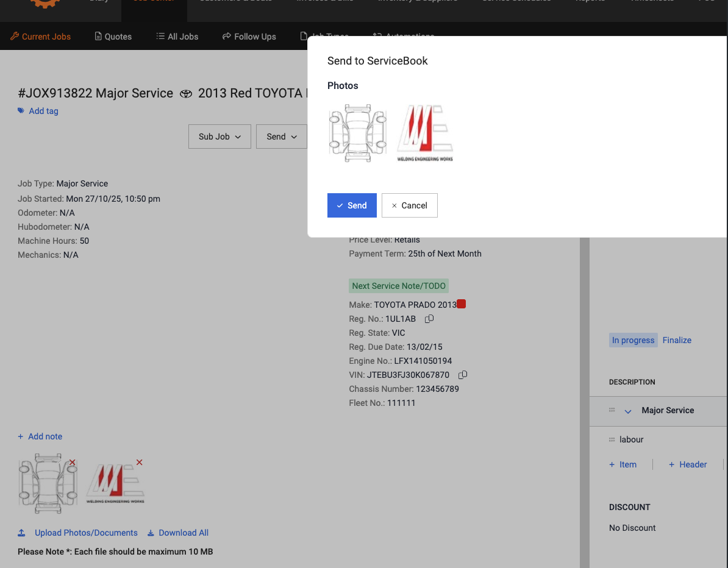Remove the car diagram photo with red X

[73, 463]
